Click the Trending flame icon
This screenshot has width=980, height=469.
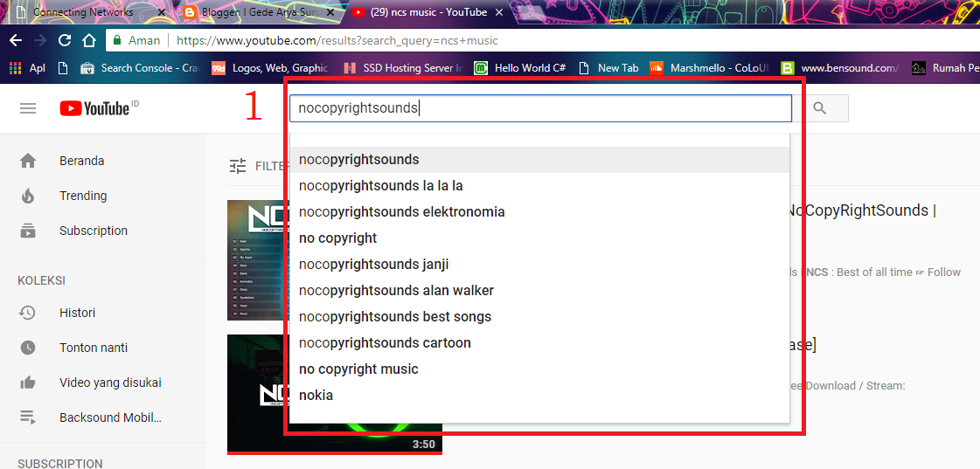click(27, 197)
